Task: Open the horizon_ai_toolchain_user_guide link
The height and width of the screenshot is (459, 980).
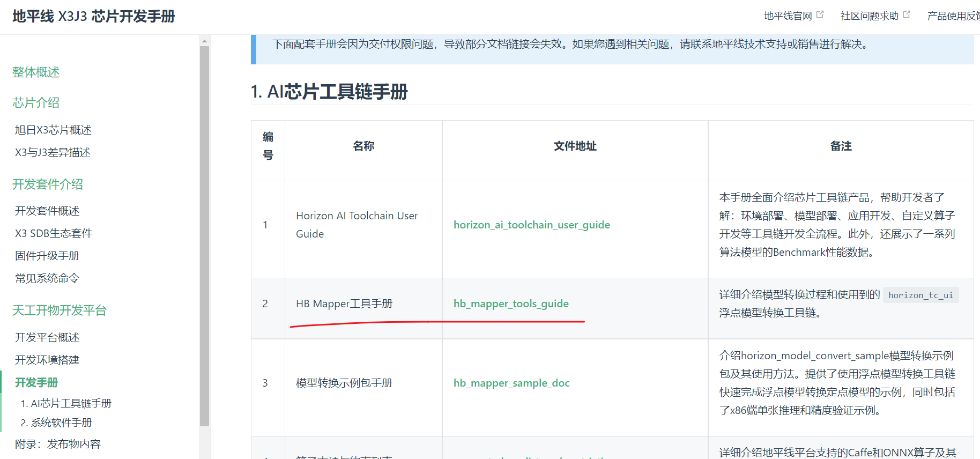Action: coord(531,225)
